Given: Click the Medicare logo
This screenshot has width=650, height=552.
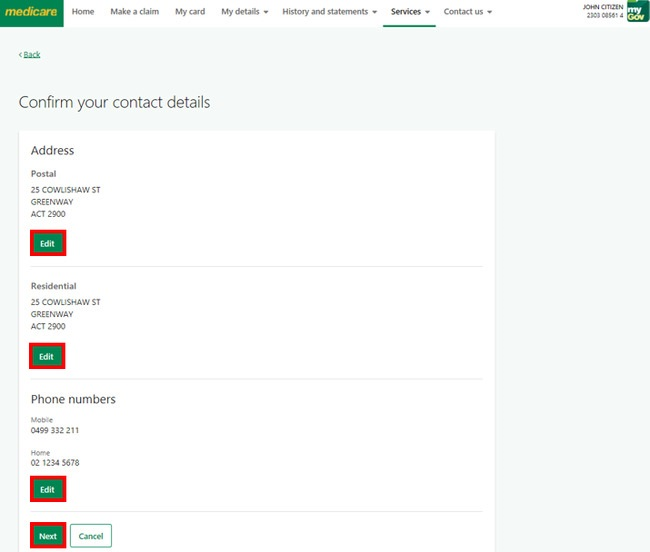Looking at the screenshot, I should point(31,12).
